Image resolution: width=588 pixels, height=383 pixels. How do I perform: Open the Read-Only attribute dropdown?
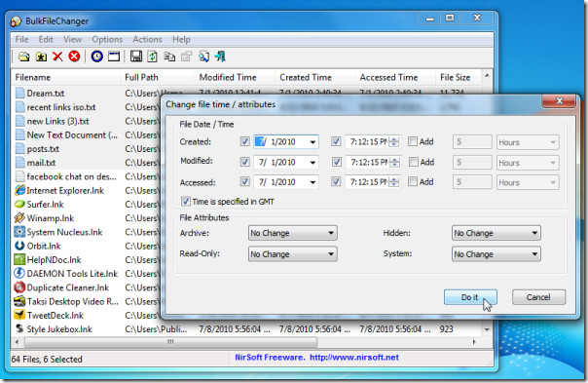(293, 254)
